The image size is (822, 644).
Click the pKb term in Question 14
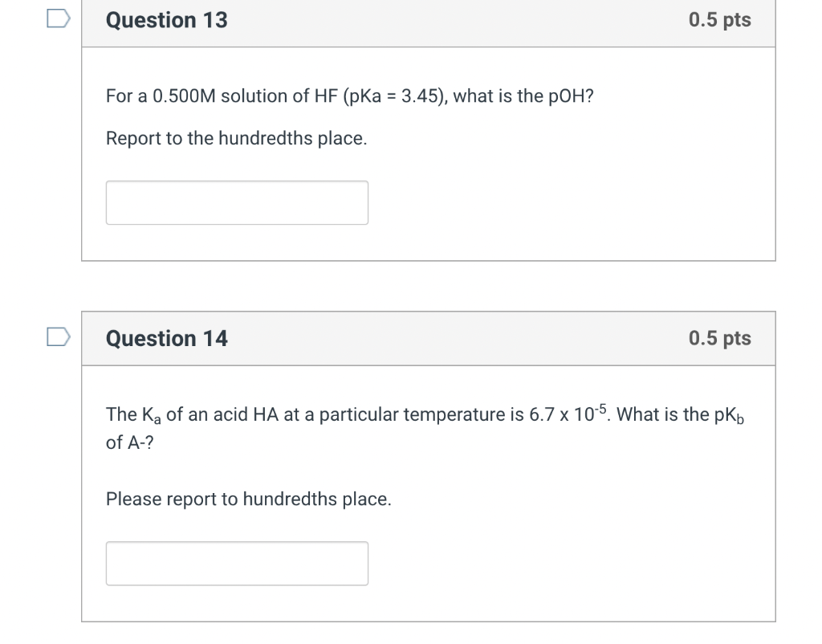coord(729,415)
